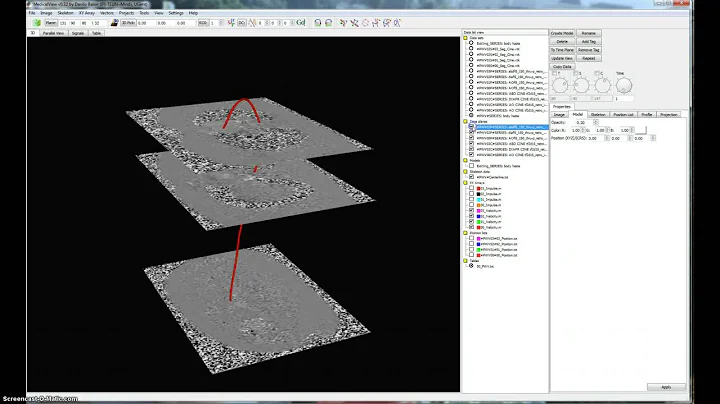The height and width of the screenshot is (404, 720).
Task: Click the Copy Data button
Action: 562,67
